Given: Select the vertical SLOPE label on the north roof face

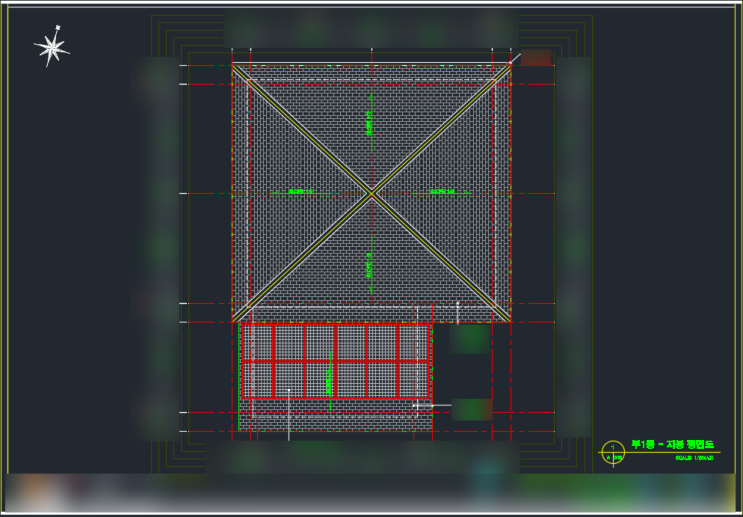Looking at the screenshot, I should click(x=369, y=123).
